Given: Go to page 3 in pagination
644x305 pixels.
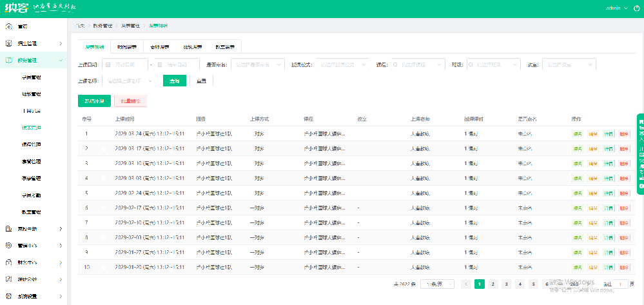Looking at the screenshot, I should tap(507, 284).
